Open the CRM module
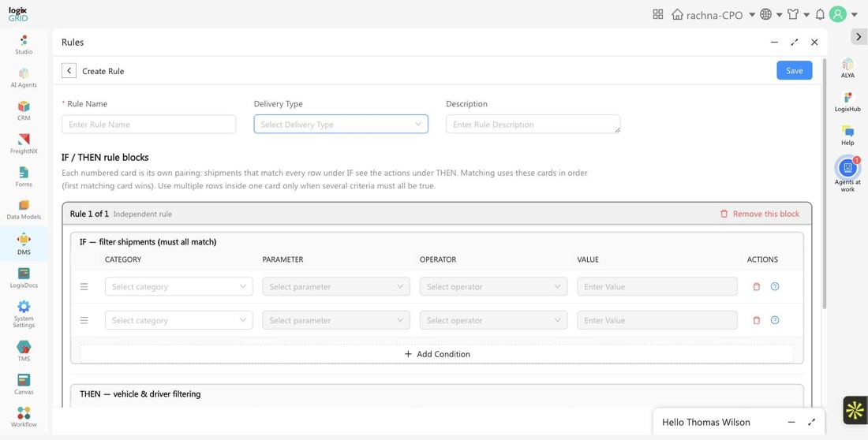The image size is (868, 440). [24, 110]
